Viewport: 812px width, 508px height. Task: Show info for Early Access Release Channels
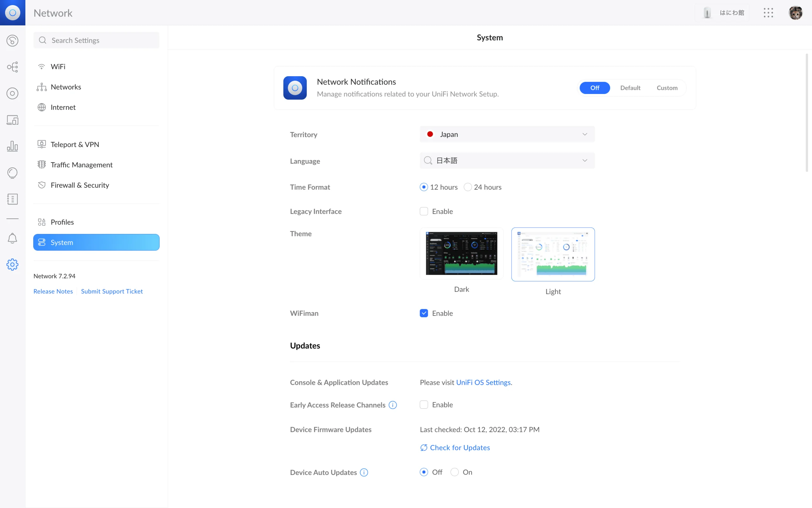click(393, 405)
